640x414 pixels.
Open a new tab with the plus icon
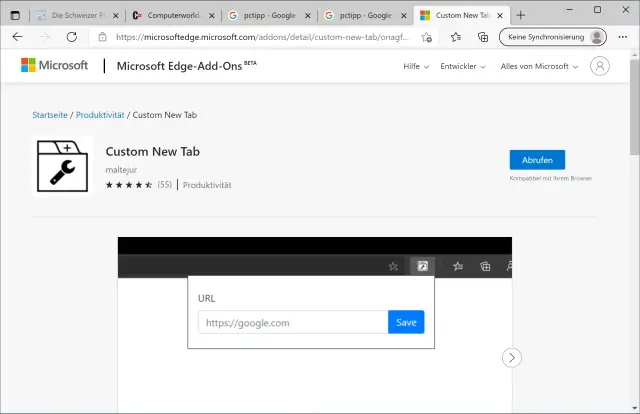click(520, 15)
